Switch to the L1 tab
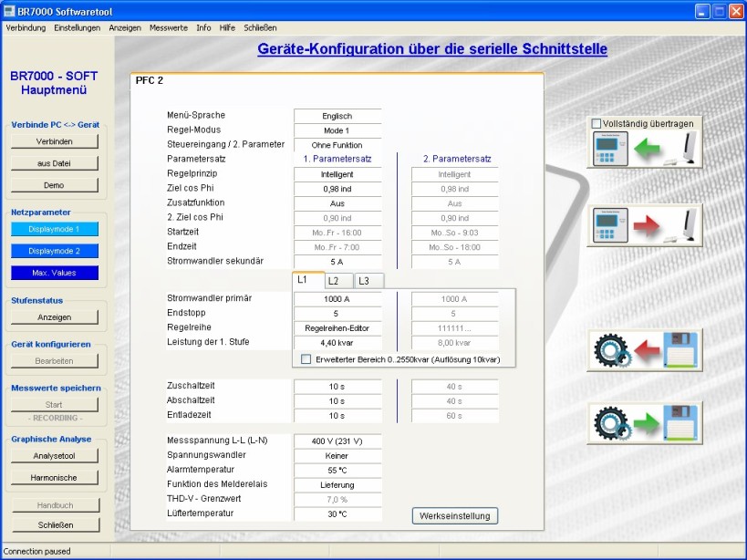The image size is (747, 560). (x=307, y=280)
